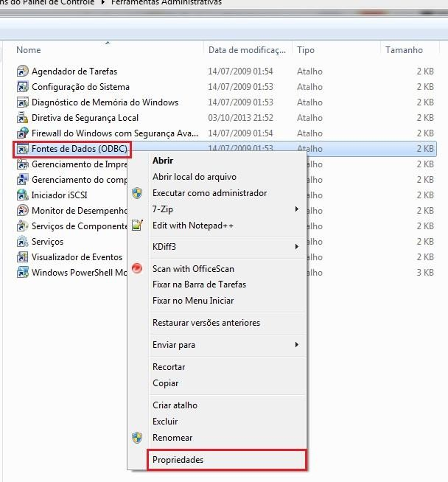Click the Fontes de Dados (ODBC) name

click(80, 149)
